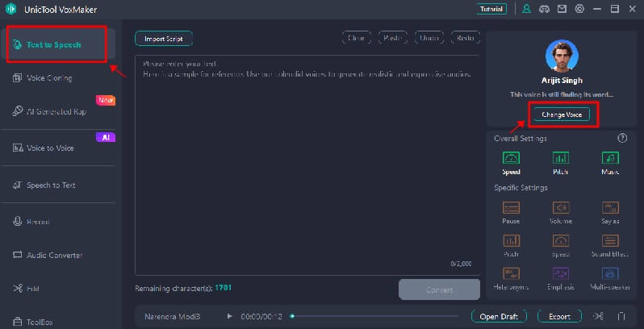644x329 pixels.
Task: Clear the text with Clear button
Action: [x=357, y=38]
